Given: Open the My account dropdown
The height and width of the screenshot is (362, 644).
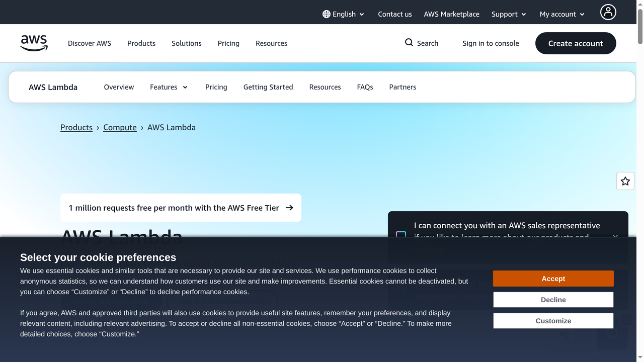Looking at the screenshot, I should (561, 14).
